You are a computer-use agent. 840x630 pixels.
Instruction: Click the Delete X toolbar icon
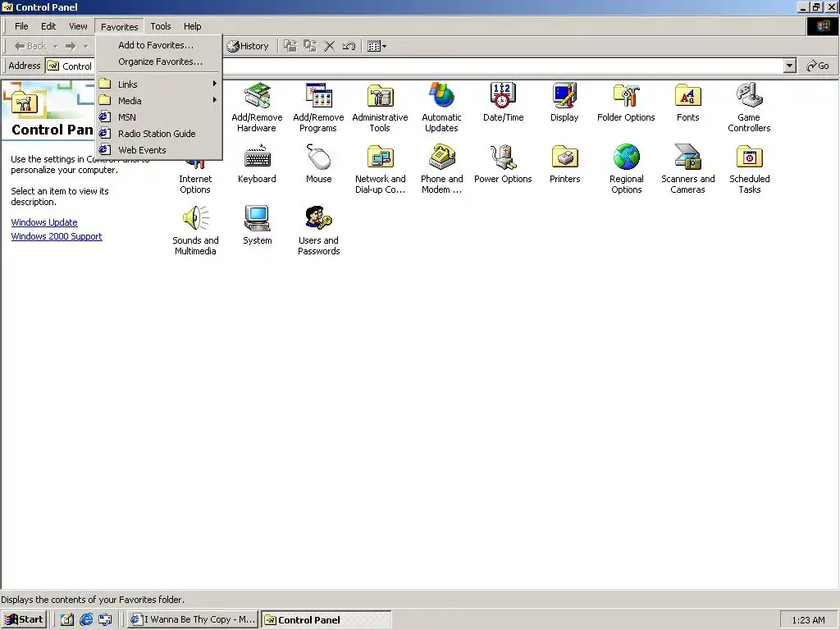click(330, 46)
